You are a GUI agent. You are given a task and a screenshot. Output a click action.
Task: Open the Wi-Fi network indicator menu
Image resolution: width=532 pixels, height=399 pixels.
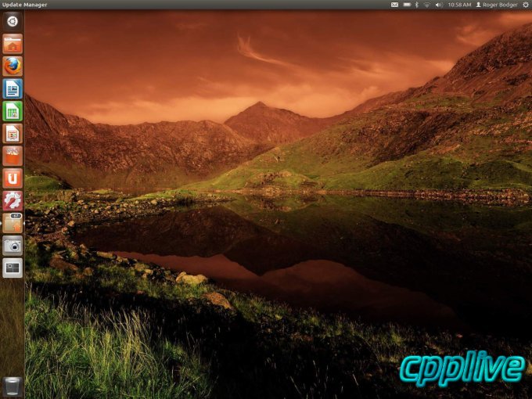[x=427, y=5]
